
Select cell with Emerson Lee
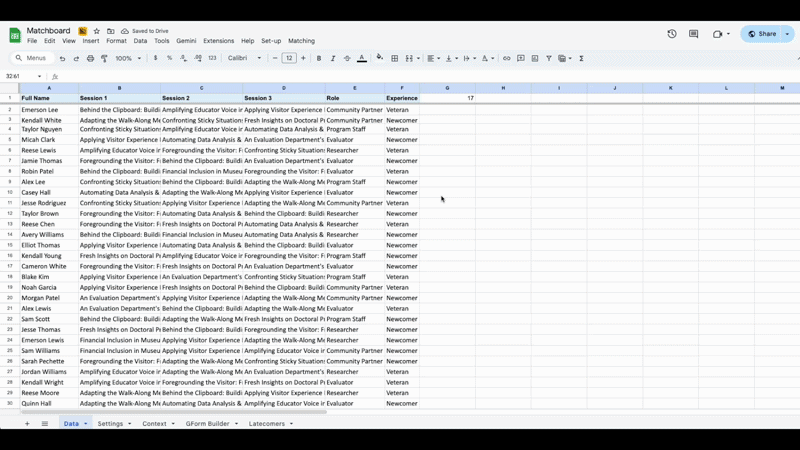(49, 110)
